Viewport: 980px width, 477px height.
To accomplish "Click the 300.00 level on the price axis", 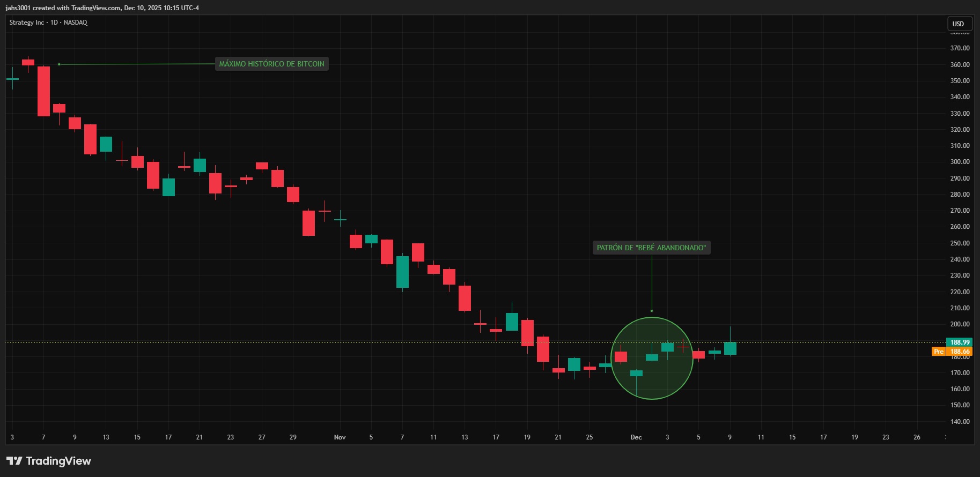I will [x=960, y=162].
